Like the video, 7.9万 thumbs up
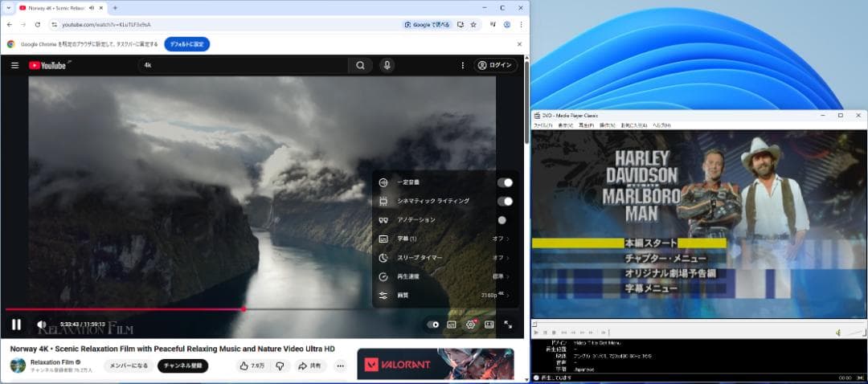Screen dimensions: 868x384 tap(252, 366)
